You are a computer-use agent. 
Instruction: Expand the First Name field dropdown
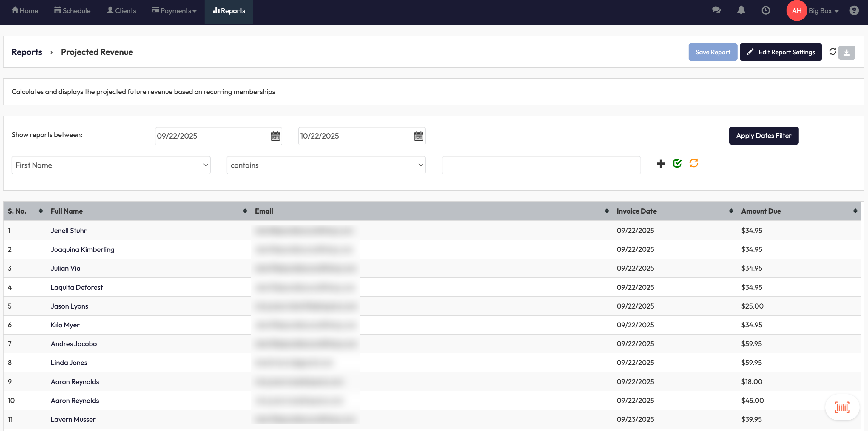111,165
